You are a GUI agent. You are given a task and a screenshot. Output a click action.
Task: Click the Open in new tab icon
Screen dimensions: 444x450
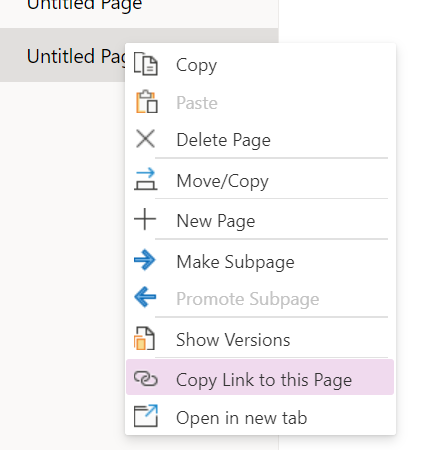click(x=146, y=416)
